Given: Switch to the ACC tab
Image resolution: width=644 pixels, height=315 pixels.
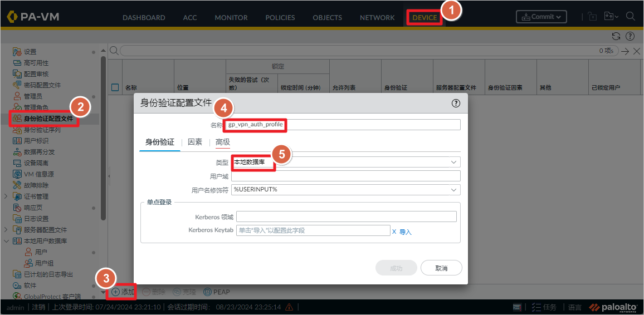Looking at the screenshot, I should coord(190,18).
